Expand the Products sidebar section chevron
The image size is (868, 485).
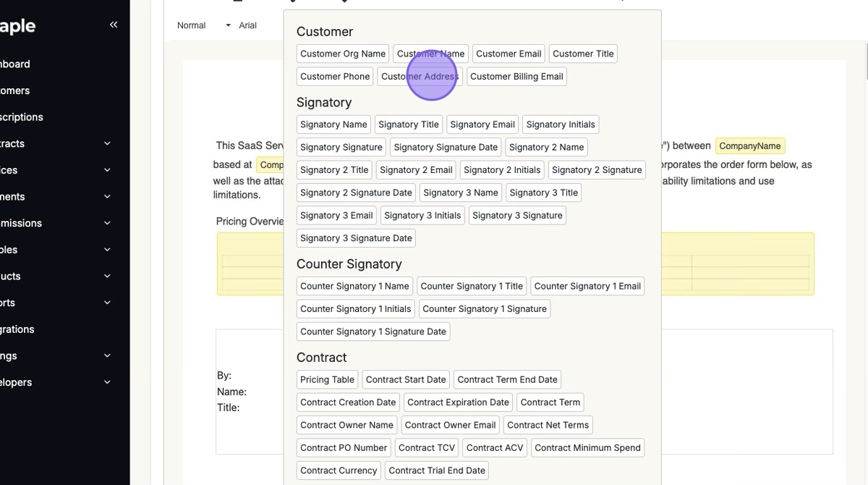[107, 277]
